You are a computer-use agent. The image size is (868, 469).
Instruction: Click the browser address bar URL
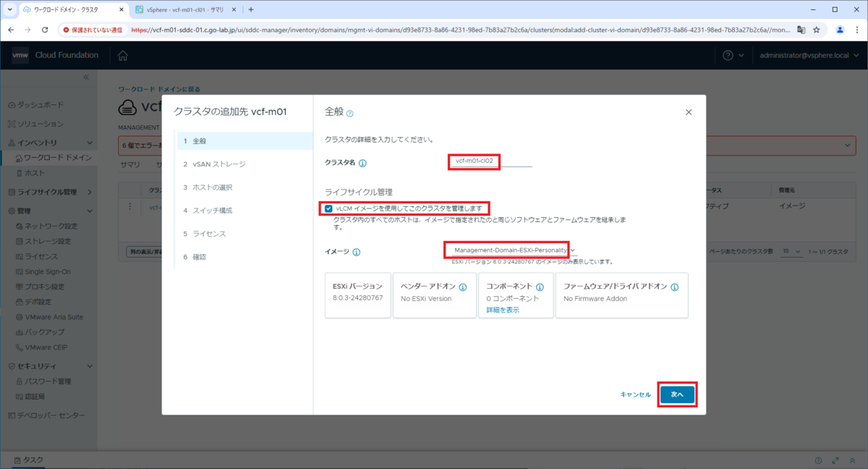459,30
